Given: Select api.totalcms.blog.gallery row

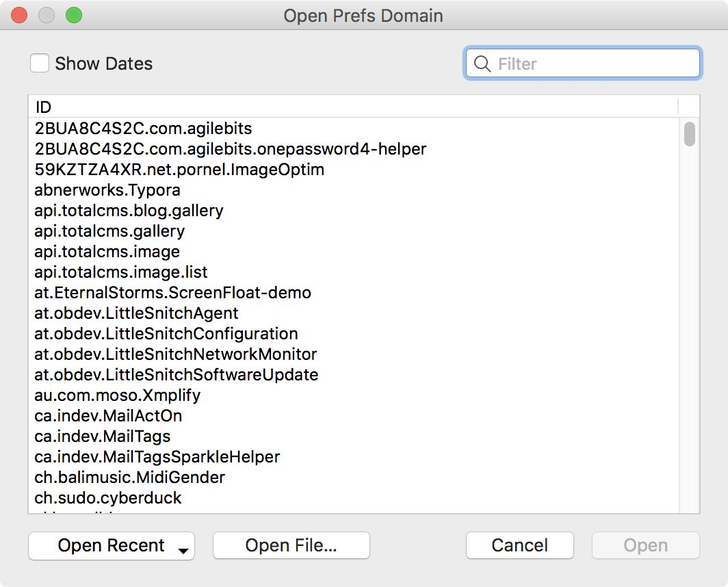Looking at the screenshot, I should [x=354, y=210].
